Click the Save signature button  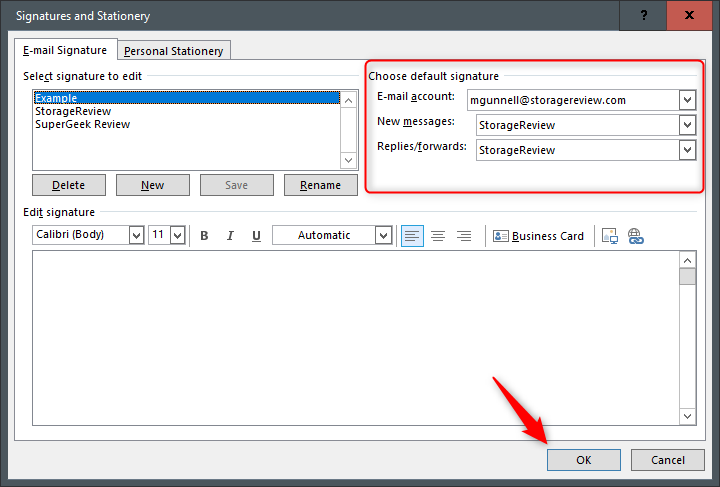tap(236, 185)
